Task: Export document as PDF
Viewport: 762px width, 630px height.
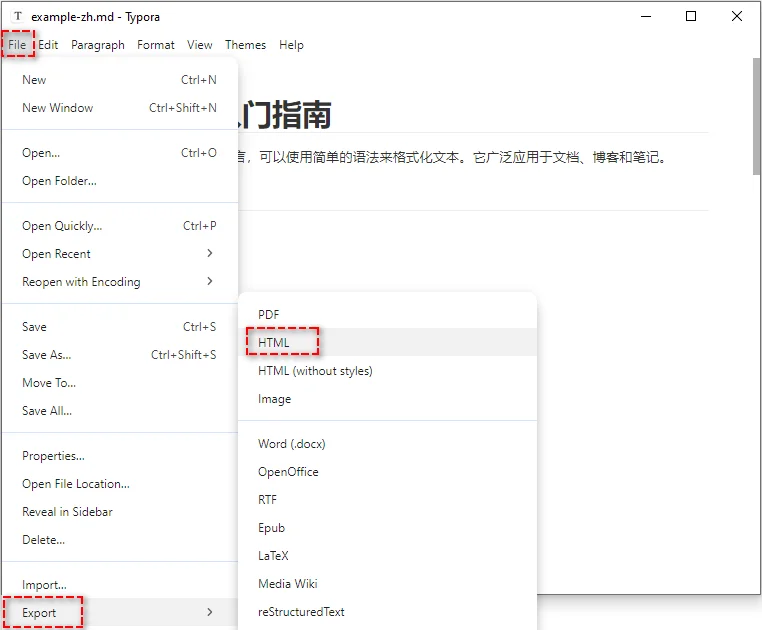Action: (387, 315)
